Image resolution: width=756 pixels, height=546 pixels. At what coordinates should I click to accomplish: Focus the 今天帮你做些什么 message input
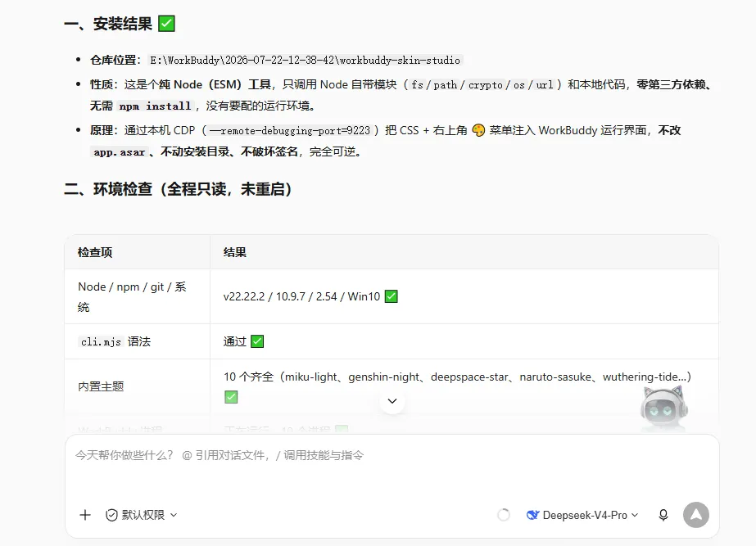click(x=392, y=455)
